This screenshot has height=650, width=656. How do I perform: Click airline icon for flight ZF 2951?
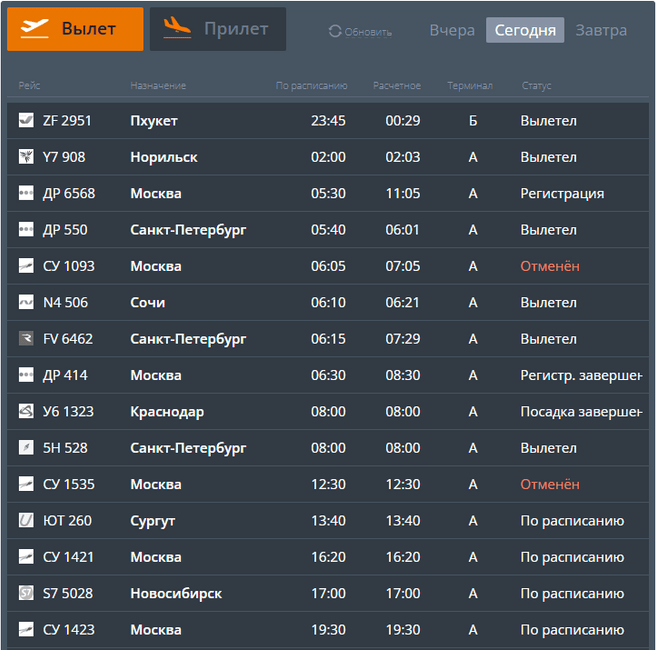[26, 121]
